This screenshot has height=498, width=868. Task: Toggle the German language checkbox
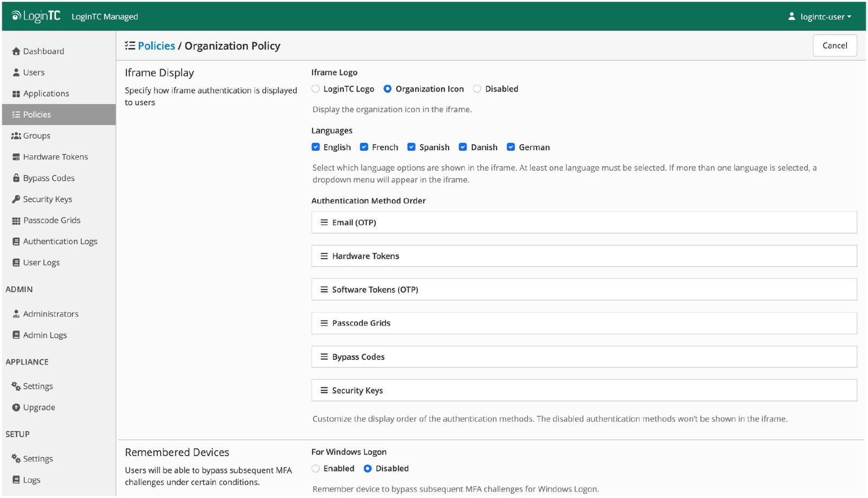click(510, 147)
